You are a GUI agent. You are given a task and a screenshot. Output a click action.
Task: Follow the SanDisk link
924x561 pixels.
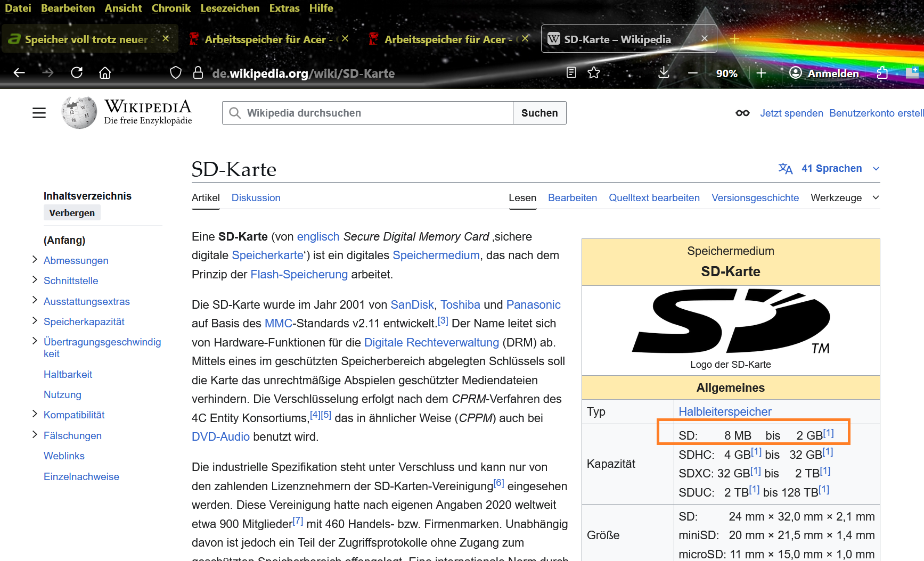pyautogui.click(x=412, y=304)
